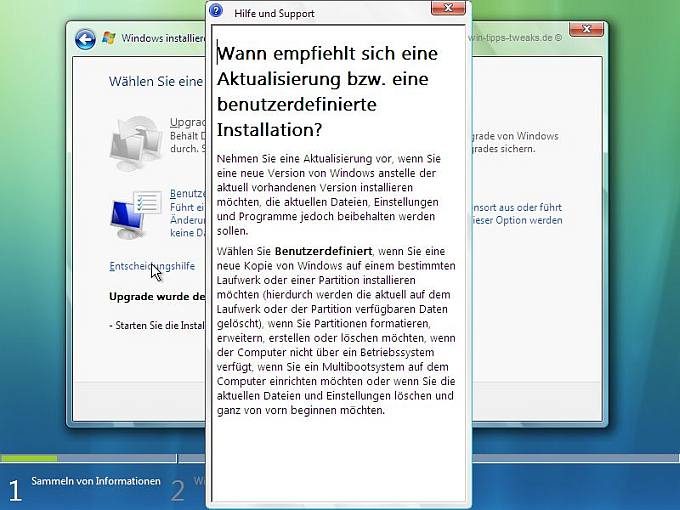Click the 'Starten Sie die Instal' hint line
The image size is (680, 510).
coord(157,325)
